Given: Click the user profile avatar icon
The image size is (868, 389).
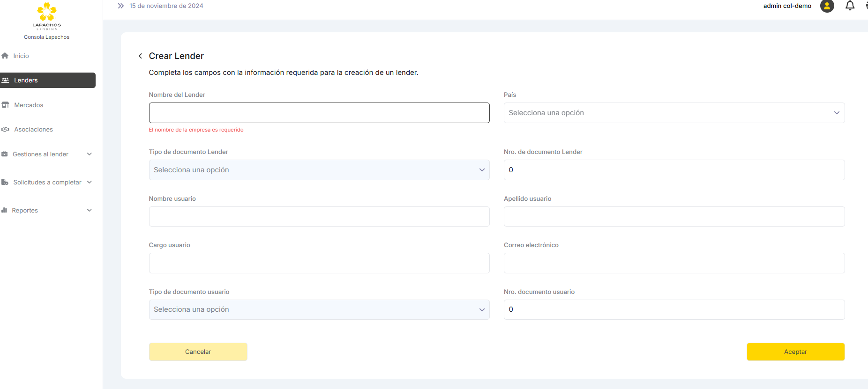Looking at the screenshot, I should 827,6.
